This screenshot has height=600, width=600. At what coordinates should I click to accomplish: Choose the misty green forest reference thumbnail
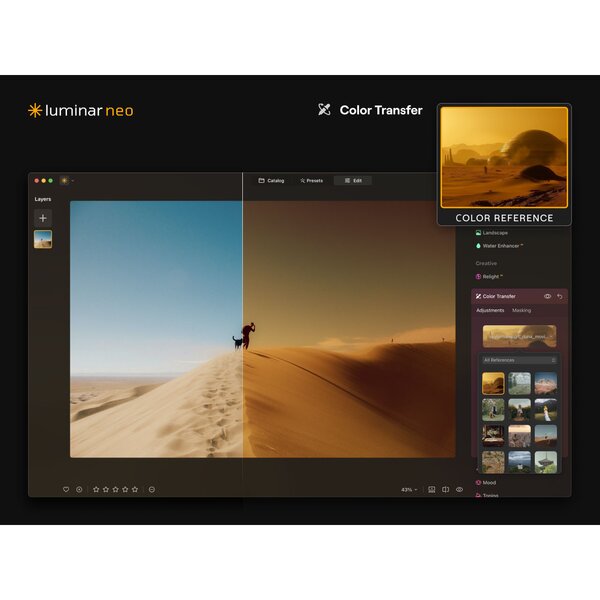tap(519, 383)
